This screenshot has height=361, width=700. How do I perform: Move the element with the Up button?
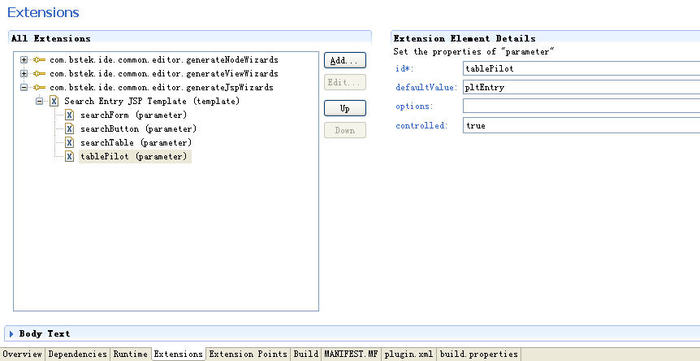[345, 108]
